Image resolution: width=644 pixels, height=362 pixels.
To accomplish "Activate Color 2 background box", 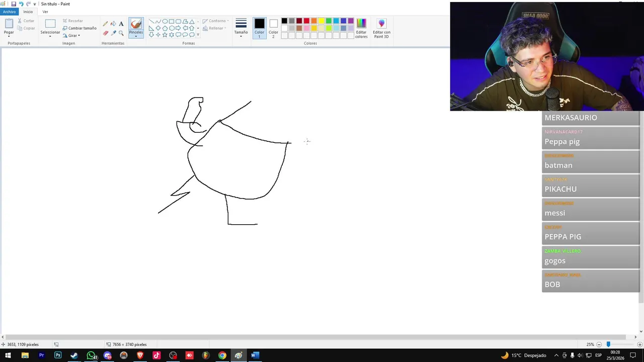I will pyautogui.click(x=273, y=28).
